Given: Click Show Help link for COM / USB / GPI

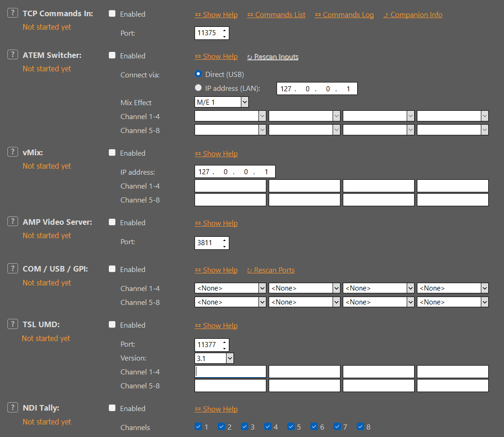Looking at the screenshot, I should [x=216, y=270].
